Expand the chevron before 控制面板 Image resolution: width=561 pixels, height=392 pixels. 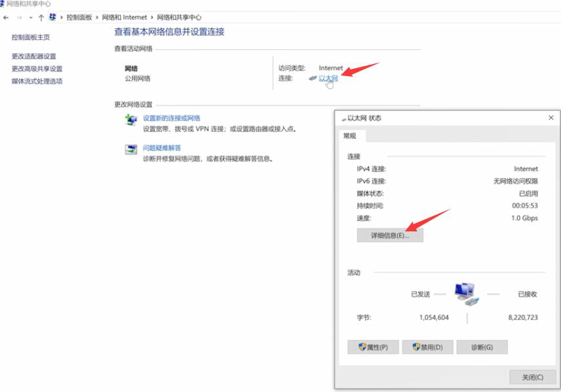[x=62, y=17]
